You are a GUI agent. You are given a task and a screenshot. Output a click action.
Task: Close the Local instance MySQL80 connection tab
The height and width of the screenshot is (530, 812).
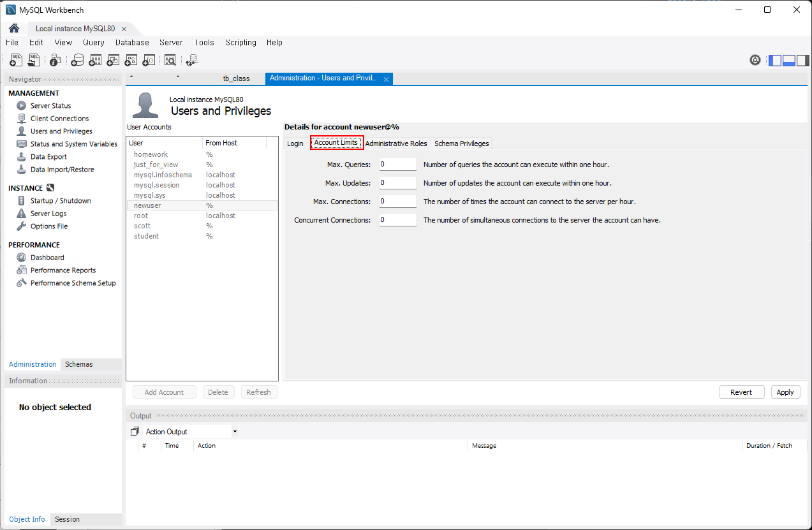(x=124, y=29)
